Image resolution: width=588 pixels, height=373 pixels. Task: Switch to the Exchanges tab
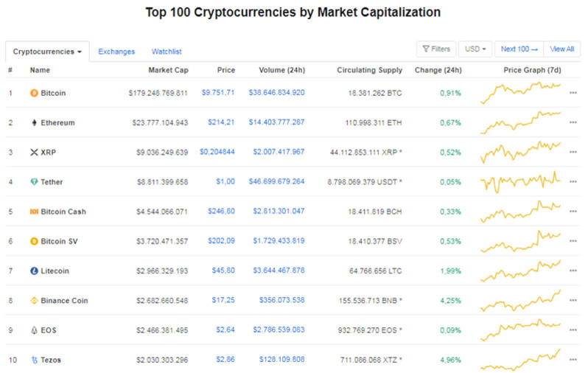click(x=116, y=52)
